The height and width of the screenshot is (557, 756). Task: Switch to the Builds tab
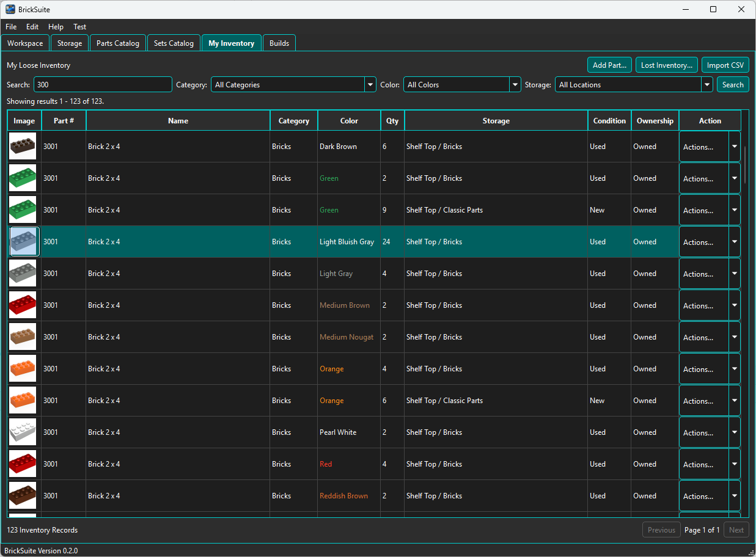pos(279,43)
